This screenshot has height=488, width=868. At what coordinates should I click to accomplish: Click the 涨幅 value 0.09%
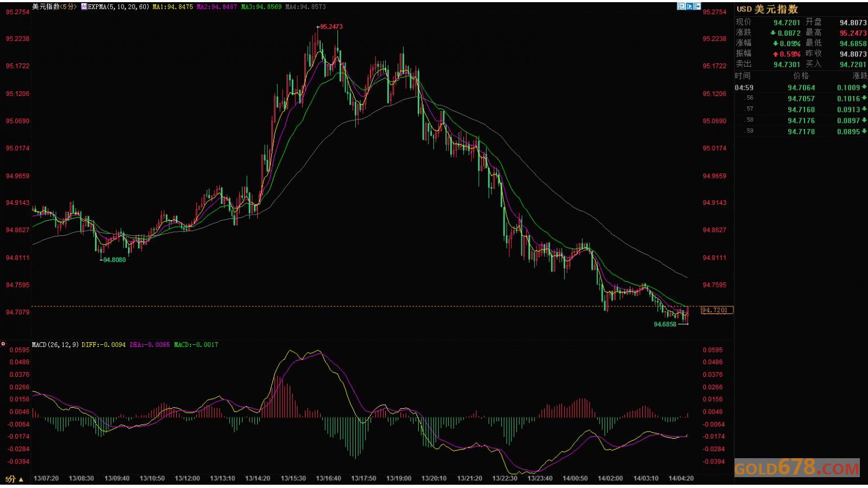point(790,43)
